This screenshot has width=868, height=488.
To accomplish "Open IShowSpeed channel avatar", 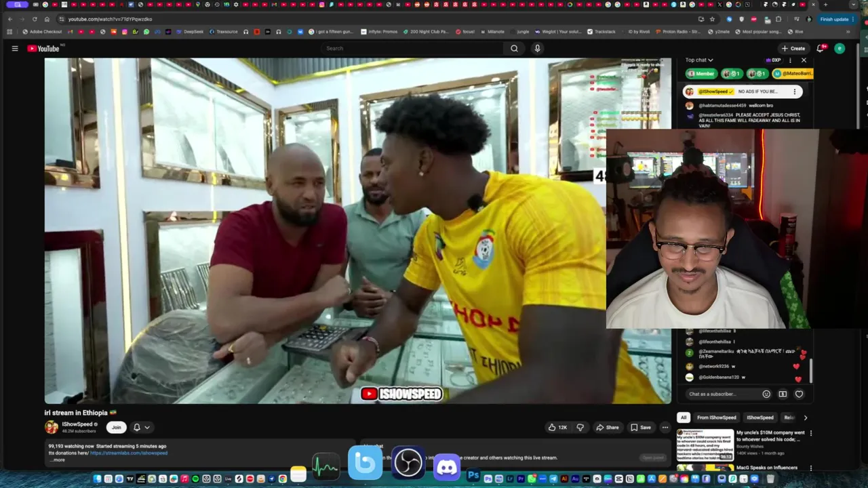I will pos(52,427).
